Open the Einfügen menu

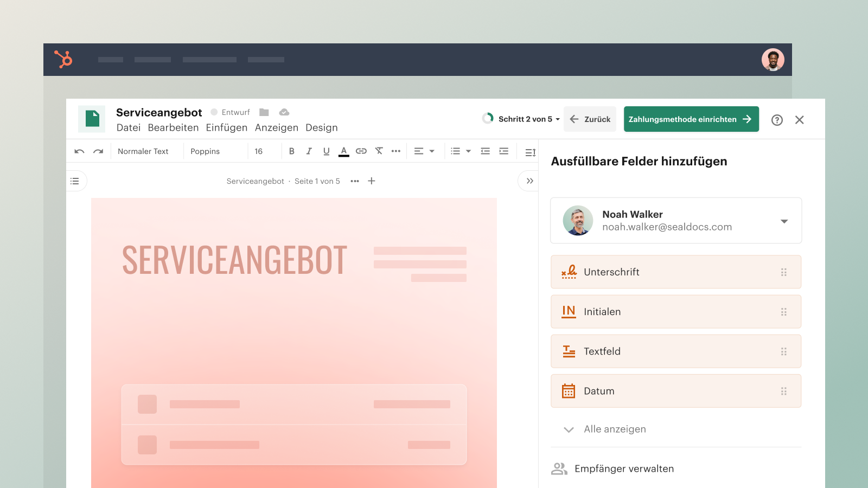[x=226, y=128]
